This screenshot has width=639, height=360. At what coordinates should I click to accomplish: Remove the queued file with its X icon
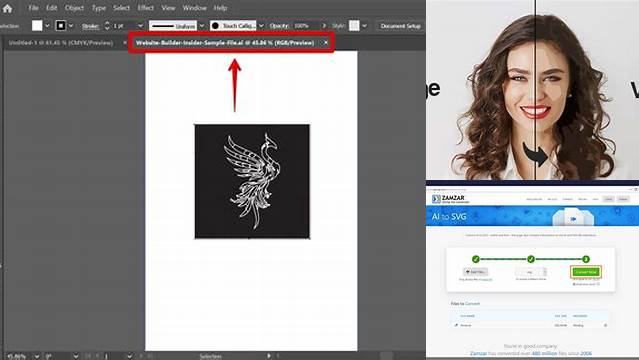pyautogui.click(x=605, y=325)
